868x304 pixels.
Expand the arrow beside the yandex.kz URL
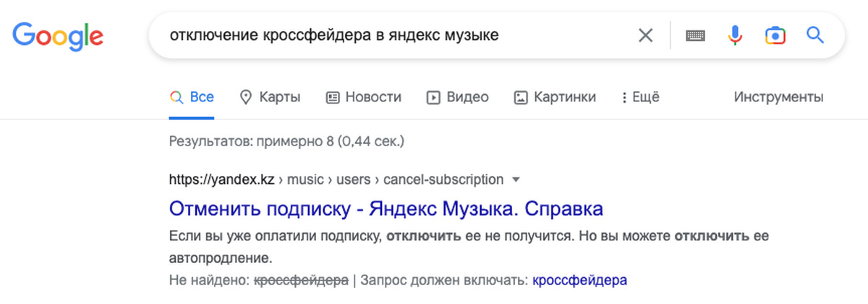coord(516,180)
